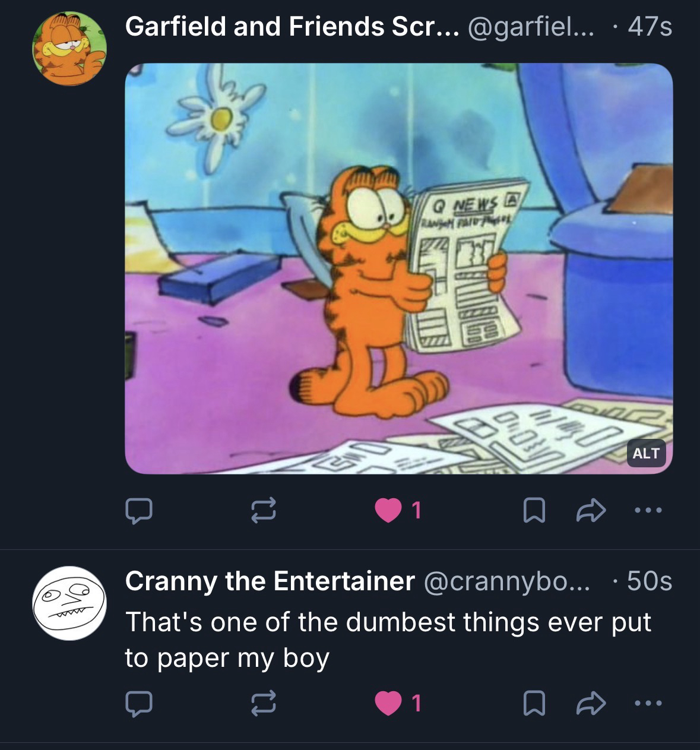This screenshot has width=700, height=750.
Task: Open the Garfield reading newspaper image
Action: point(398,267)
